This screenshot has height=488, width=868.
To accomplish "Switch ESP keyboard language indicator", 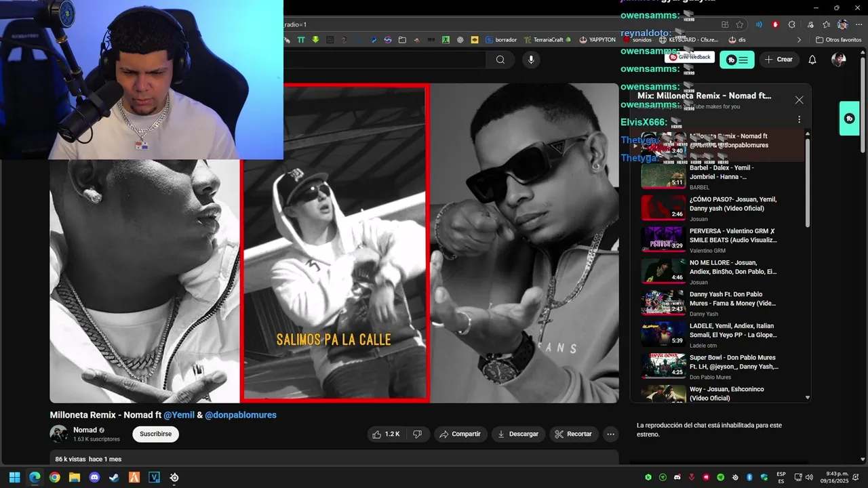I will click(x=781, y=477).
